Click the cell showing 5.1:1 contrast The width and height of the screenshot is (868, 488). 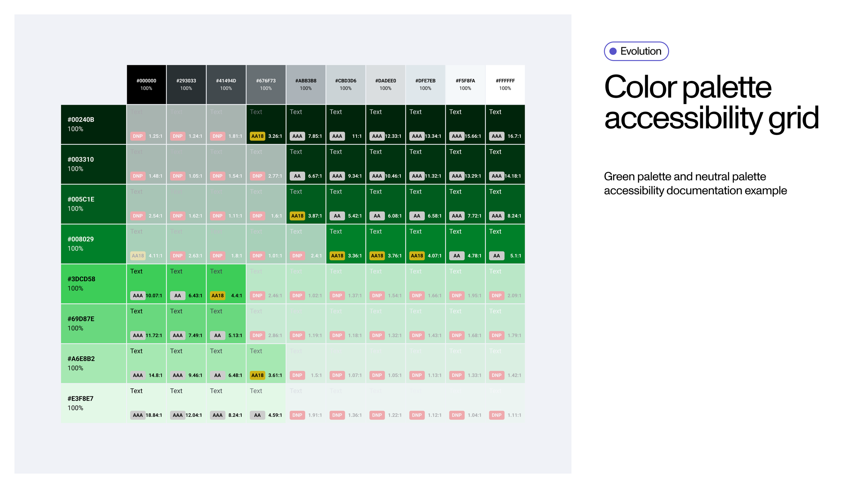point(505,244)
